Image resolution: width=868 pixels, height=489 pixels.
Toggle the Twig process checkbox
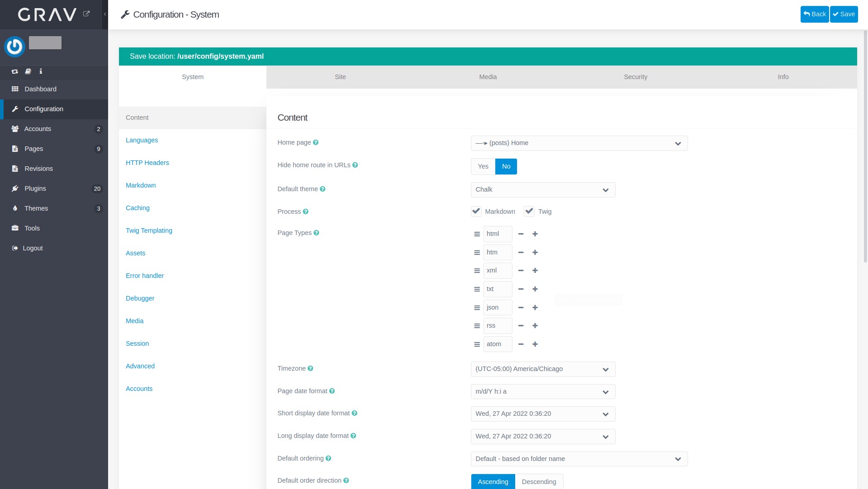(x=529, y=212)
